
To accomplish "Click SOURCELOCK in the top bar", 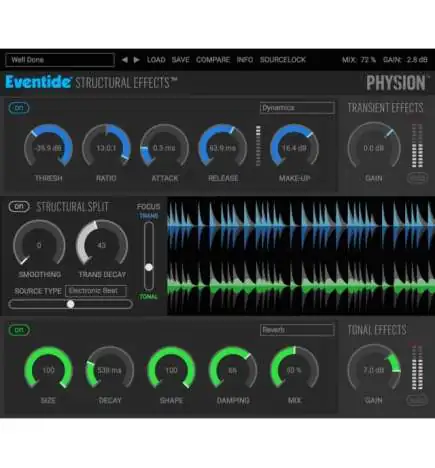I will click(283, 60).
